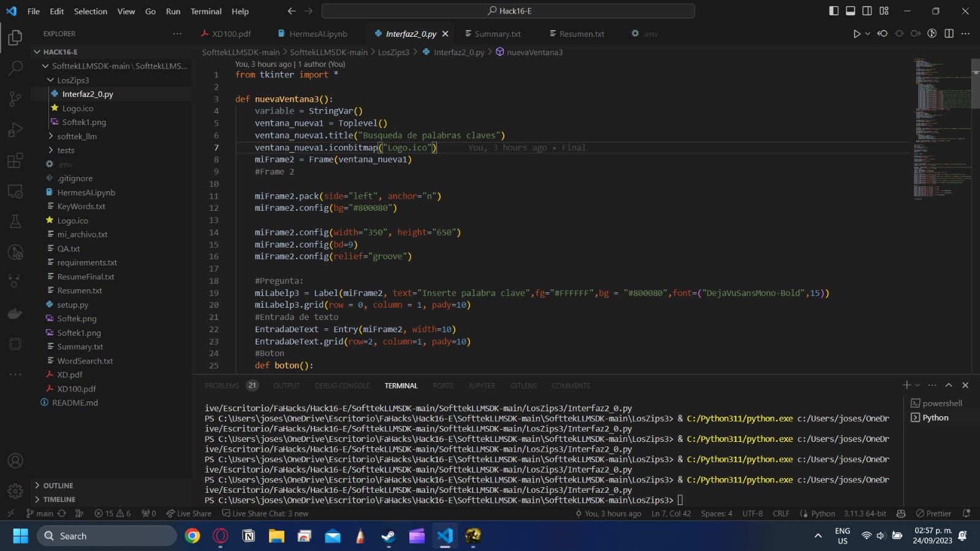Click the Run Python File play button
The height and width of the screenshot is (551, 980).
[x=856, y=34]
